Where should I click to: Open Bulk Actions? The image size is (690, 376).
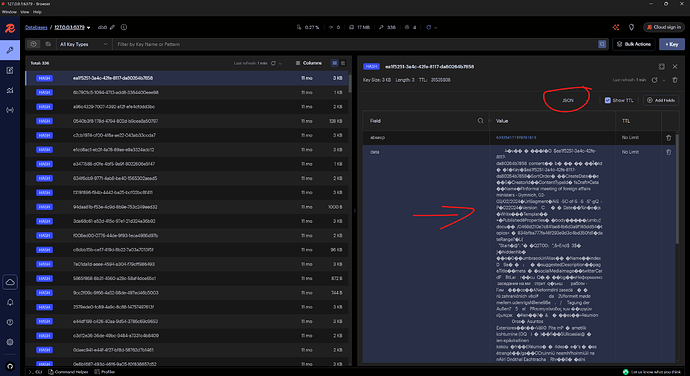(x=634, y=44)
